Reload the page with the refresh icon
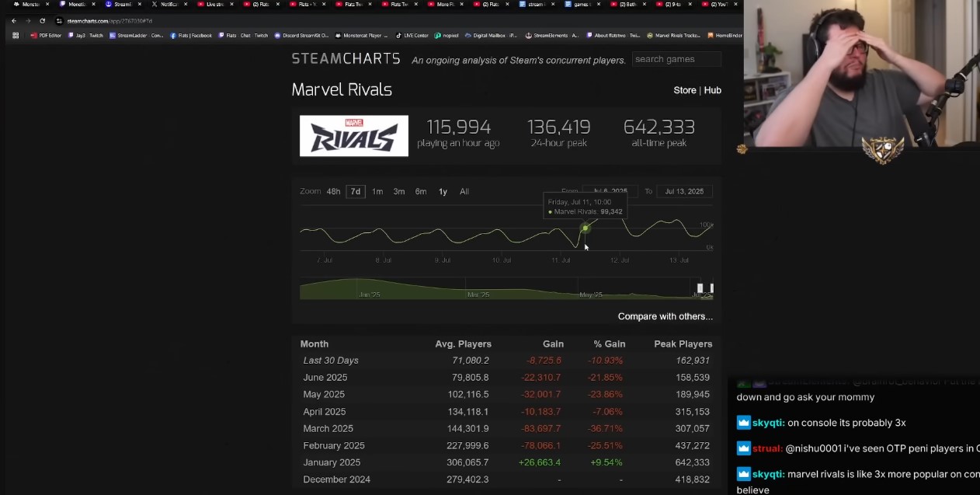Image resolution: width=980 pixels, height=495 pixels. [42, 21]
